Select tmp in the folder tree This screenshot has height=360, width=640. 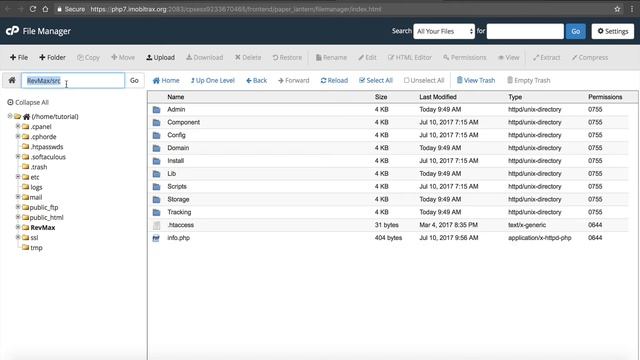point(36,248)
